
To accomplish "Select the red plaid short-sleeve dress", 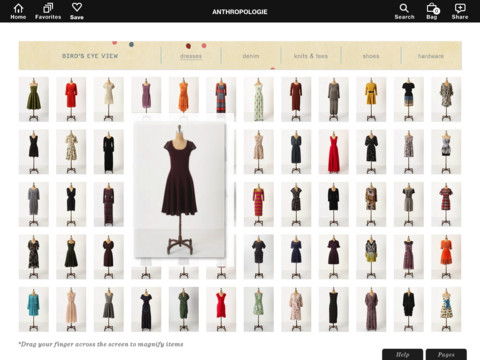I will point(446,204).
